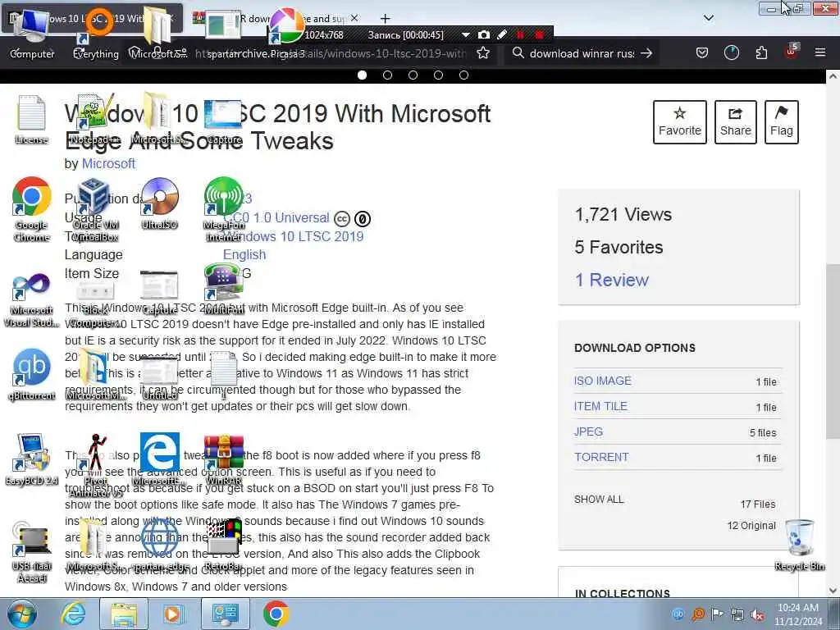
Task: Open the browser Extensions puzzle icon
Action: (x=761, y=52)
